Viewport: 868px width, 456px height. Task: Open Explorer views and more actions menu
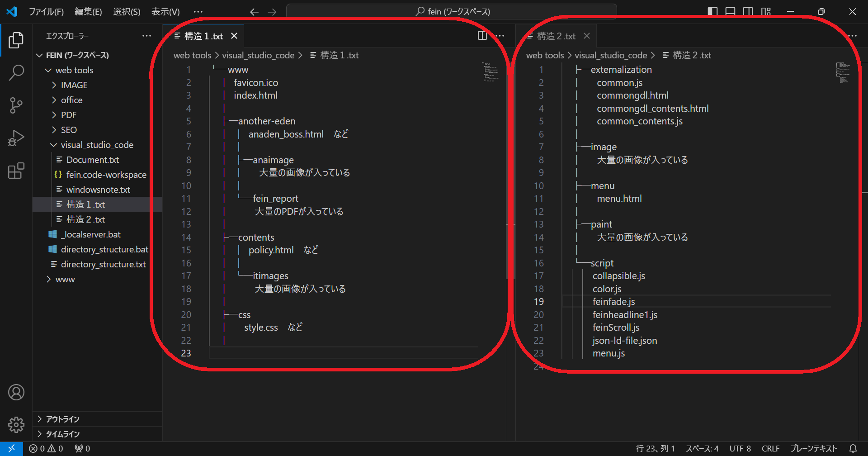[x=146, y=36]
